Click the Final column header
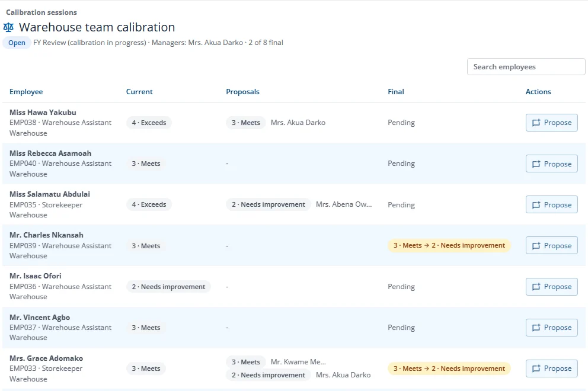 [395, 92]
